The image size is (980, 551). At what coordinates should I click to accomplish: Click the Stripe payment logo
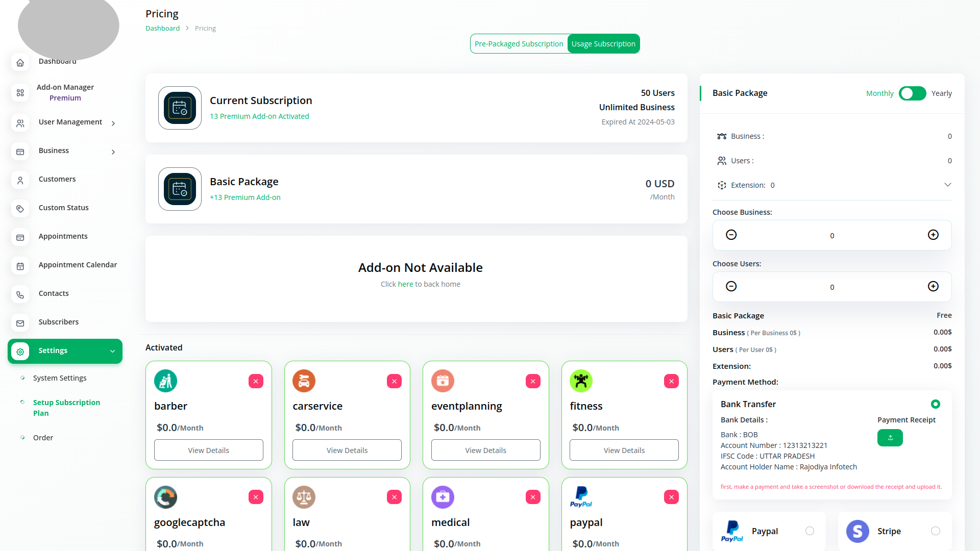(858, 532)
